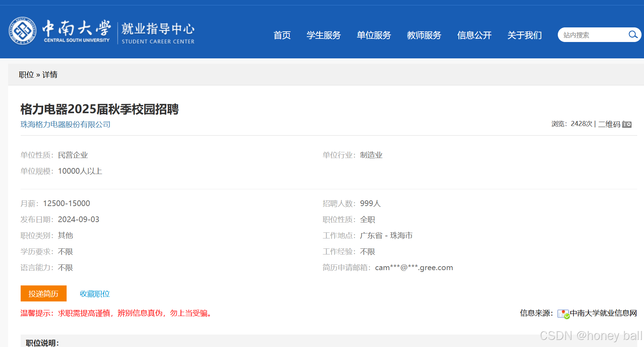Open the 珠海格力电器股份有限公司 company link
The width and height of the screenshot is (644, 347).
click(66, 125)
